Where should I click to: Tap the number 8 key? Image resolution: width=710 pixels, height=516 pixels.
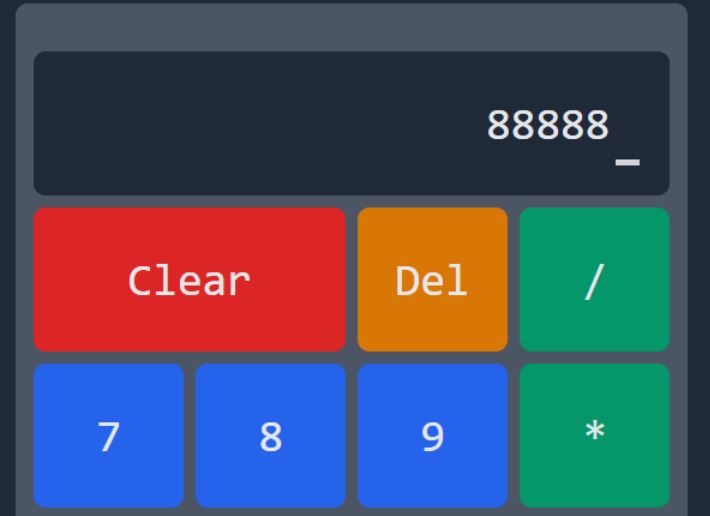point(271,435)
